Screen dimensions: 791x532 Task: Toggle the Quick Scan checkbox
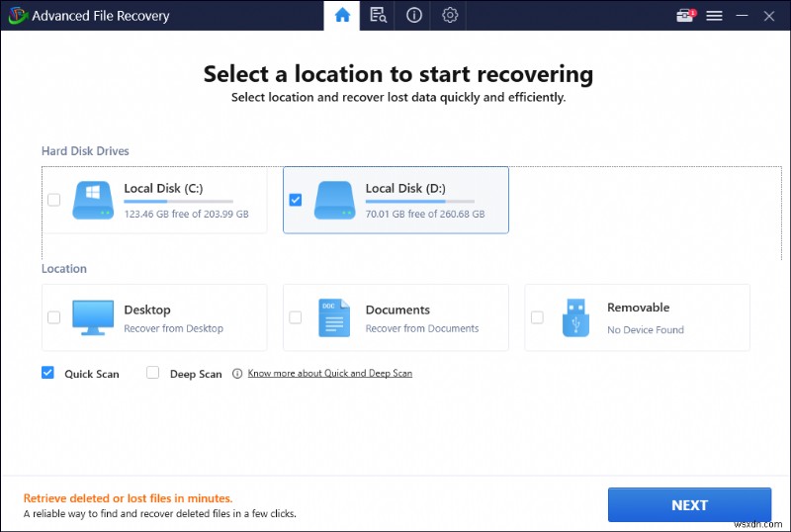(x=47, y=373)
